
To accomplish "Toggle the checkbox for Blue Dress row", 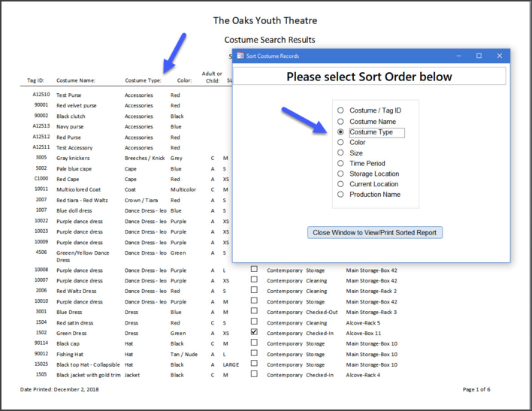I will (x=254, y=311).
